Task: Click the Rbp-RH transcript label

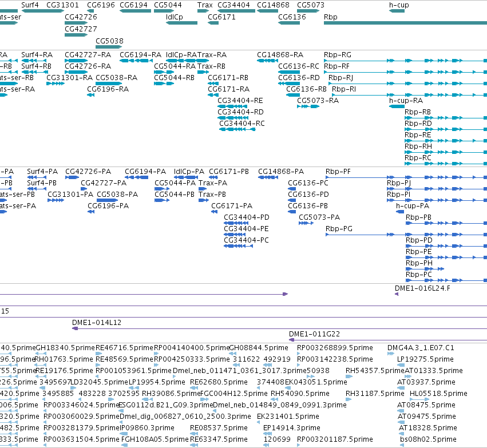Action: point(418,146)
